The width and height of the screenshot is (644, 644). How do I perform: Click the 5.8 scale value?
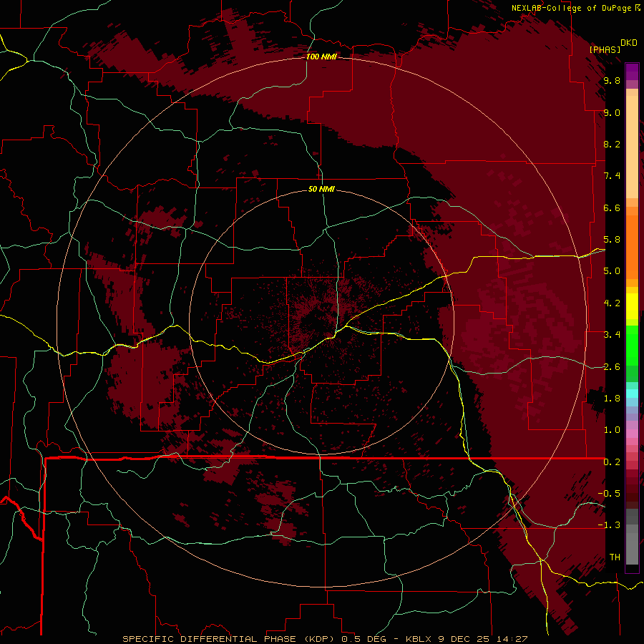pyautogui.click(x=612, y=240)
